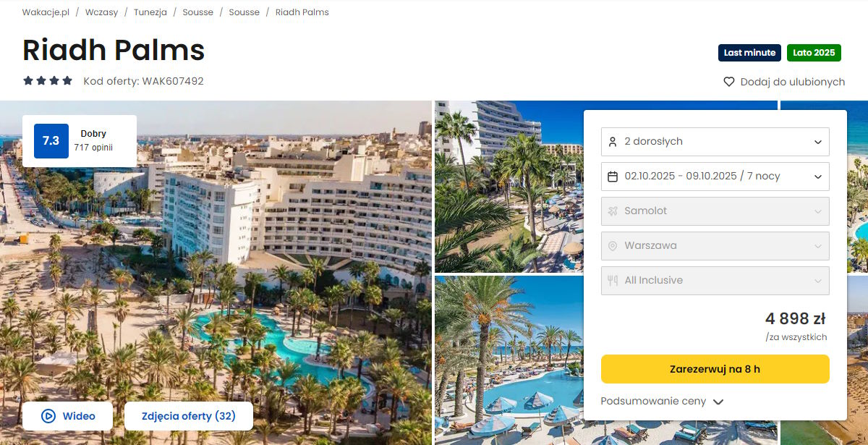Viewport: 868px width, 445px height.
Task: Click the Last minute badge
Action: pos(749,53)
